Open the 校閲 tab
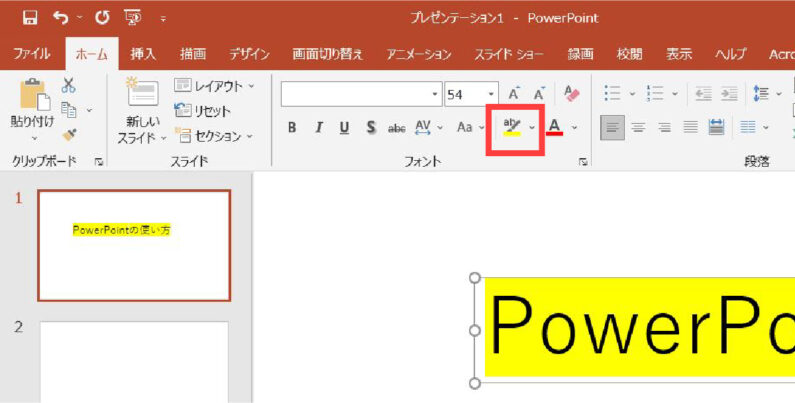 (x=630, y=54)
